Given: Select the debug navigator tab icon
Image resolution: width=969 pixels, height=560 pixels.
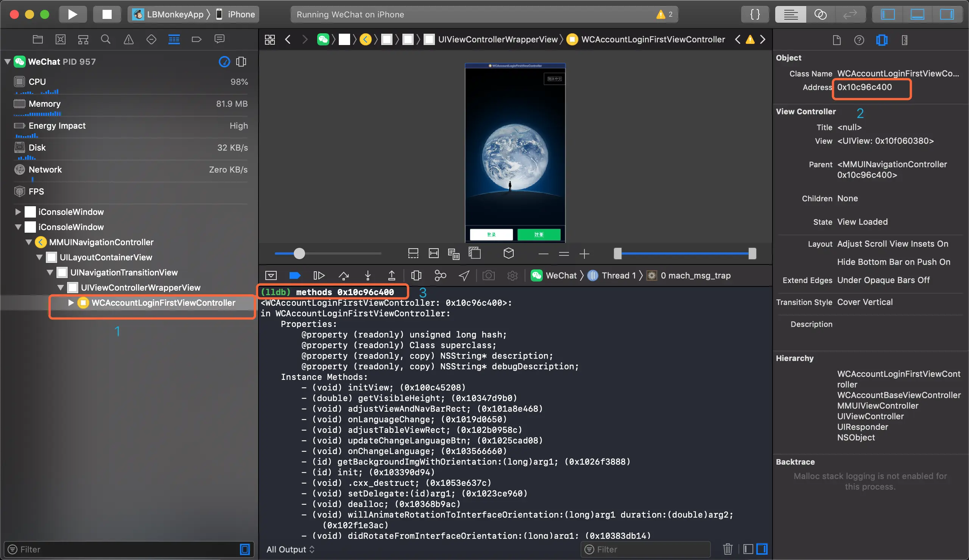Looking at the screenshot, I should pos(174,39).
